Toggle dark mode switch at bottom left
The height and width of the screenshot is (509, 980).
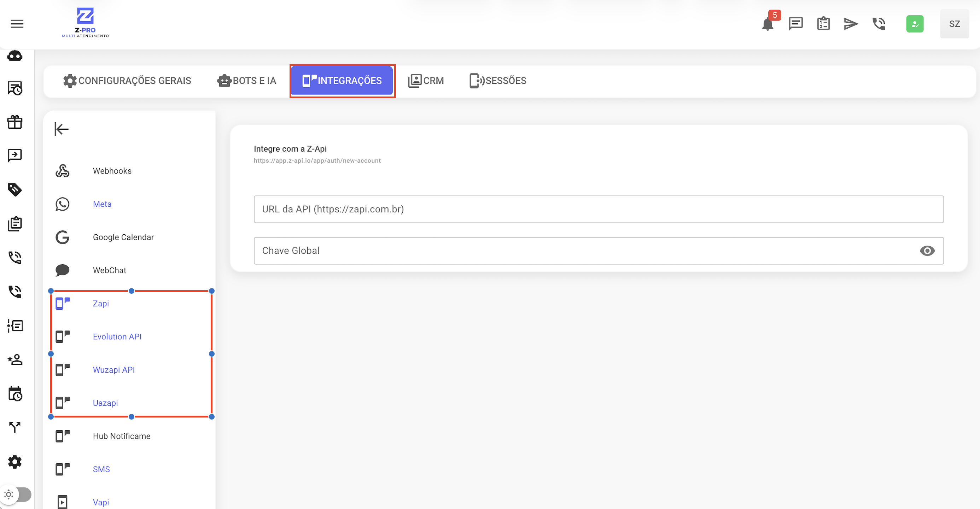(x=17, y=494)
